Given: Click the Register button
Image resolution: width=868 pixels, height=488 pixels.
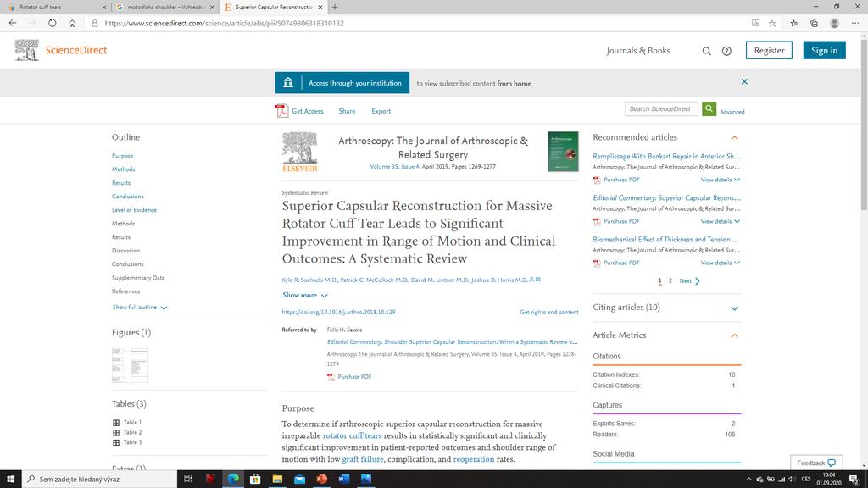Looking at the screenshot, I should tap(769, 50).
